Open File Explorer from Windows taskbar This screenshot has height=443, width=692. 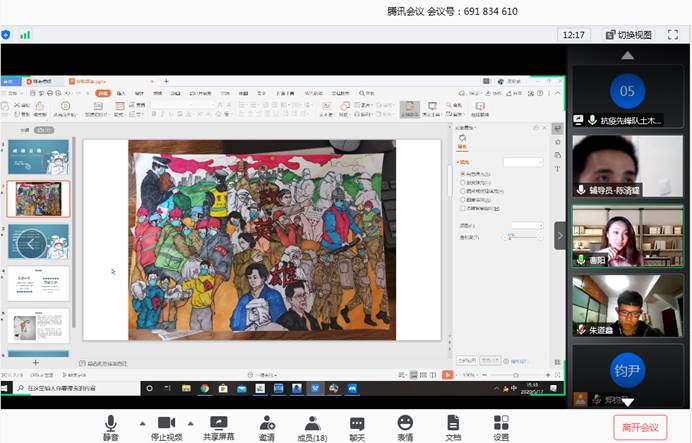(186, 388)
